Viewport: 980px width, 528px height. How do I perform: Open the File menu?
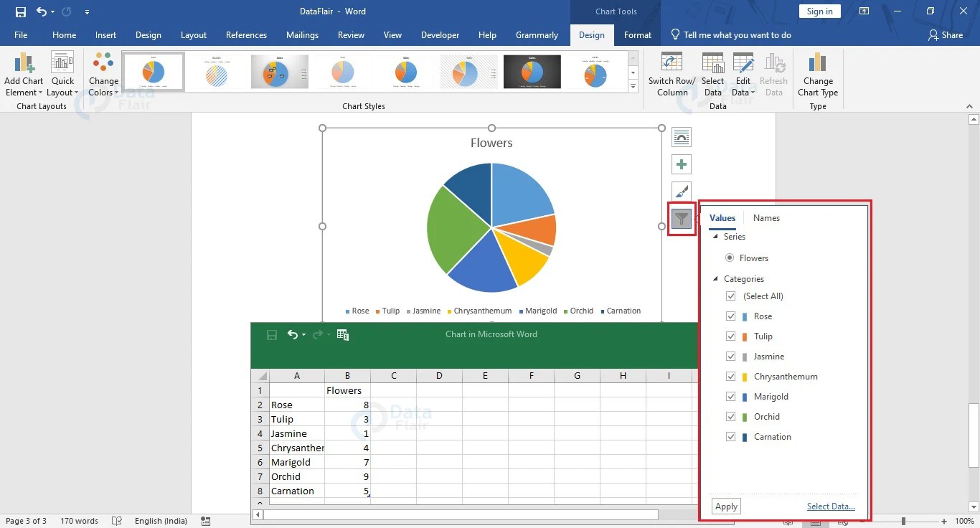click(x=21, y=34)
